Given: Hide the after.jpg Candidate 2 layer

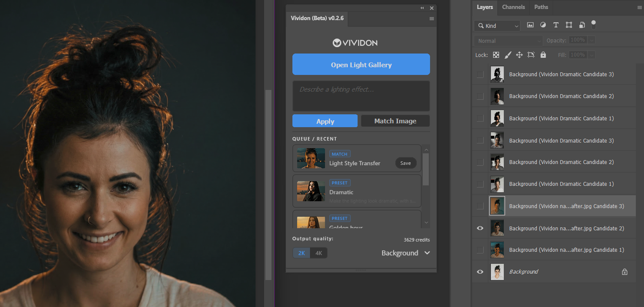Looking at the screenshot, I should coord(480,228).
